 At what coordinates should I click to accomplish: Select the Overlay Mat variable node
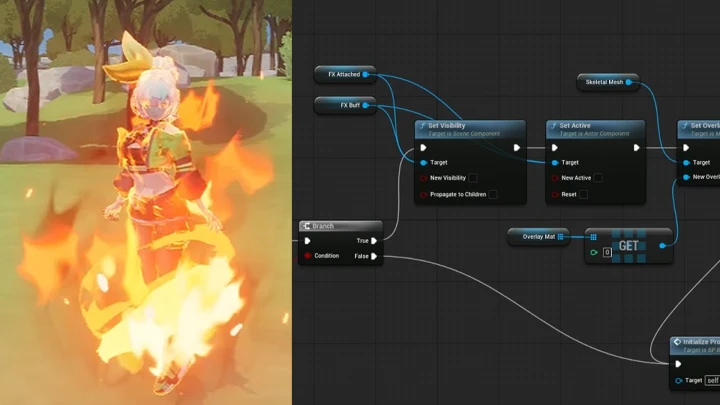[x=539, y=237]
